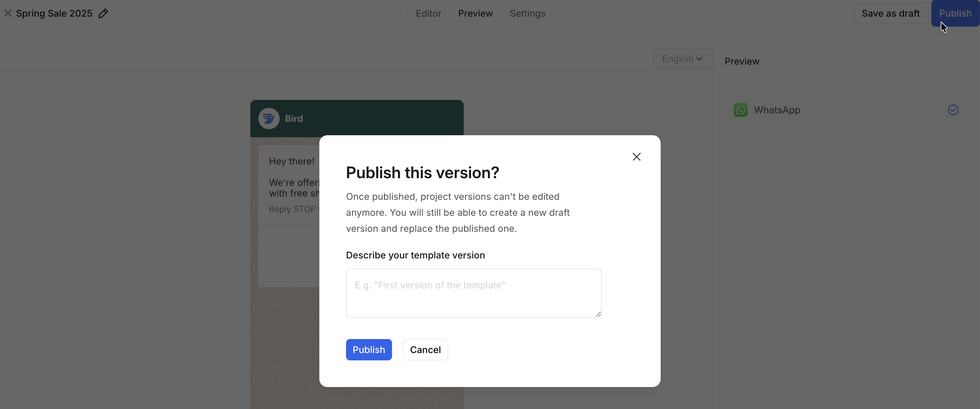Close the Spring Sale 2025 editor with X
This screenshot has width=980, height=409.
8,13
